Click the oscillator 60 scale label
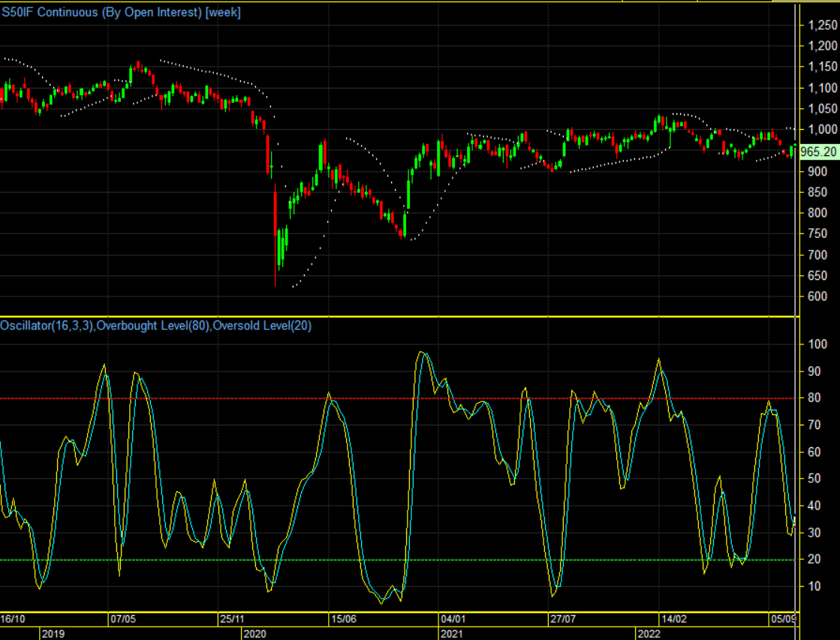 click(814, 452)
